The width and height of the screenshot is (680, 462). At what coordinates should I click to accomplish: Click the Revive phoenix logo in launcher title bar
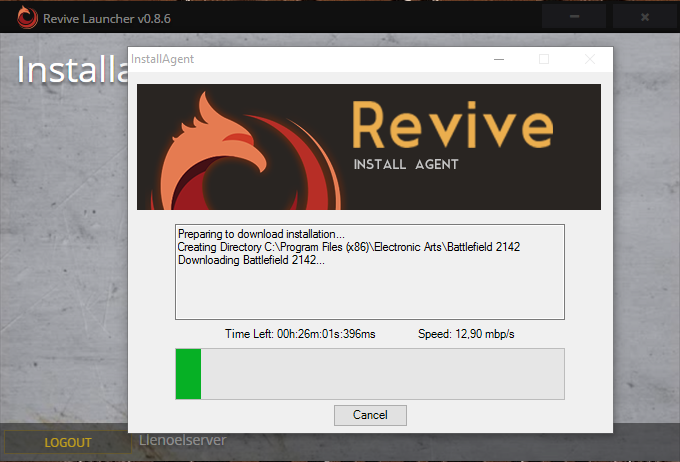tap(27, 18)
